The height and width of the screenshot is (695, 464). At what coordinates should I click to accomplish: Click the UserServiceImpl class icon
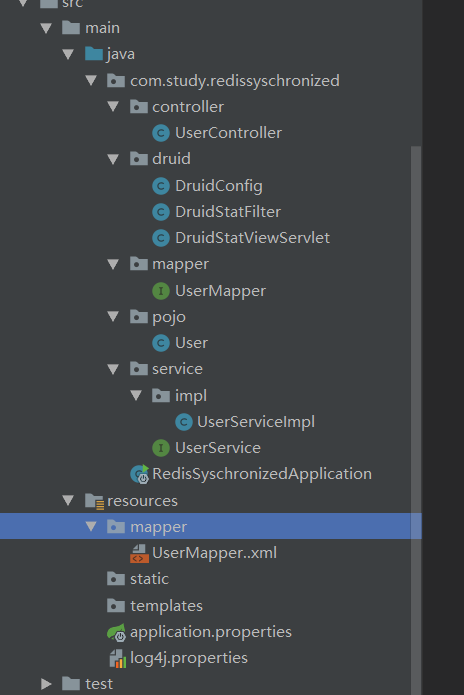pos(183,422)
